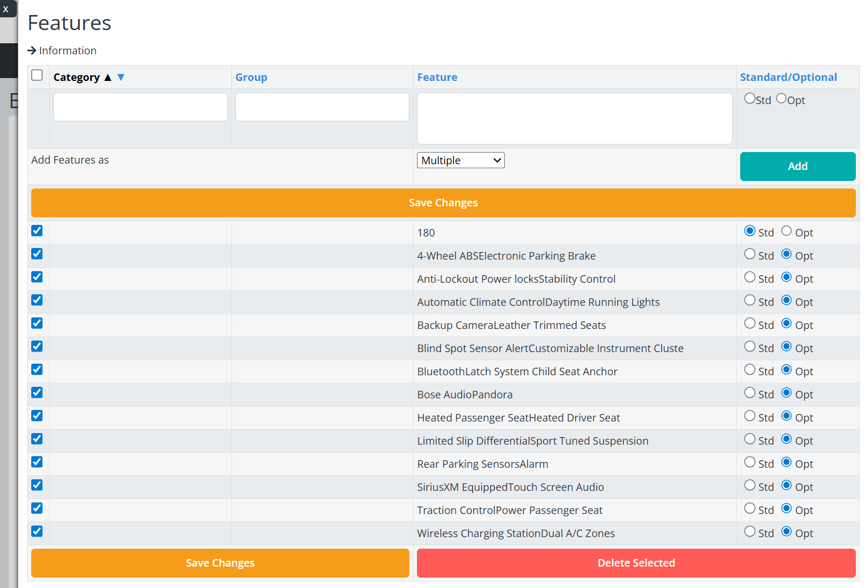This screenshot has width=868, height=588.
Task: Click the Category input field
Action: [140, 107]
